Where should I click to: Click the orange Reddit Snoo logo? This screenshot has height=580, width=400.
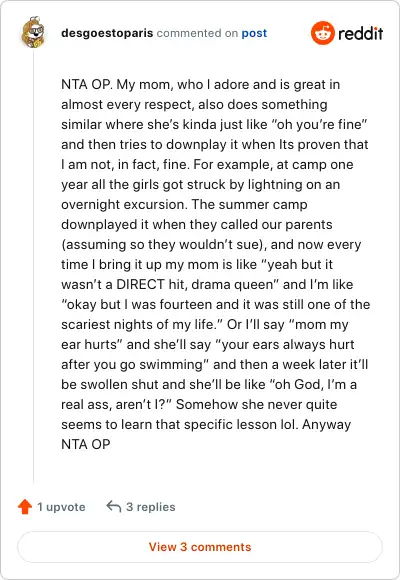coord(323,33)
